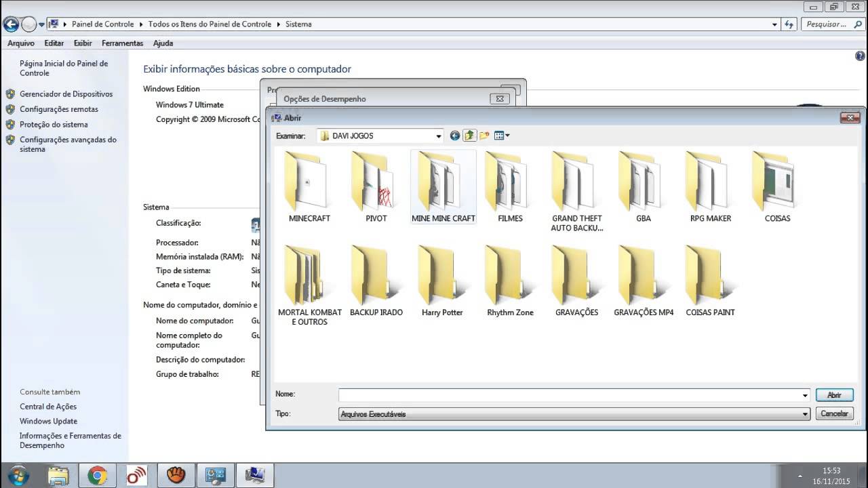Open the MINECRAFT folder
Viewport: 868px width, 488px height.
coord(309,186)
